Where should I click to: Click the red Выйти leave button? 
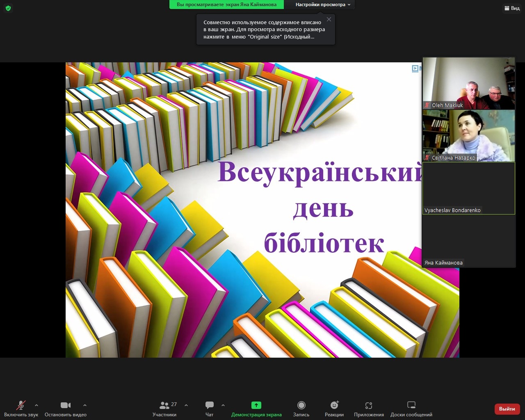pos(507,409)
